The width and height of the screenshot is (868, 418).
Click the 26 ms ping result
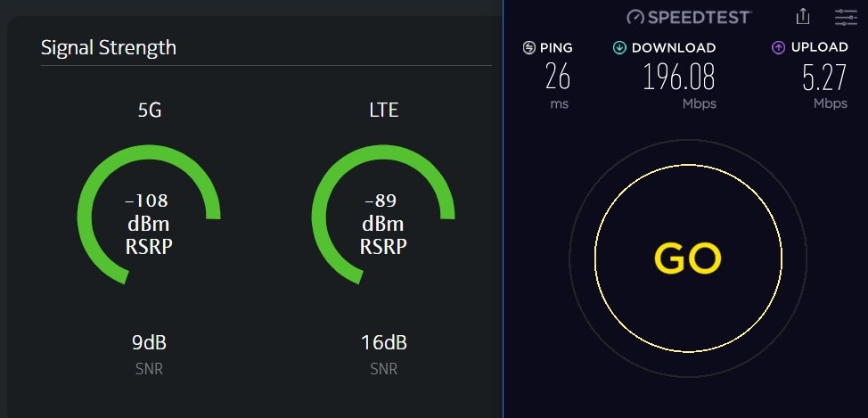(558, 78)
